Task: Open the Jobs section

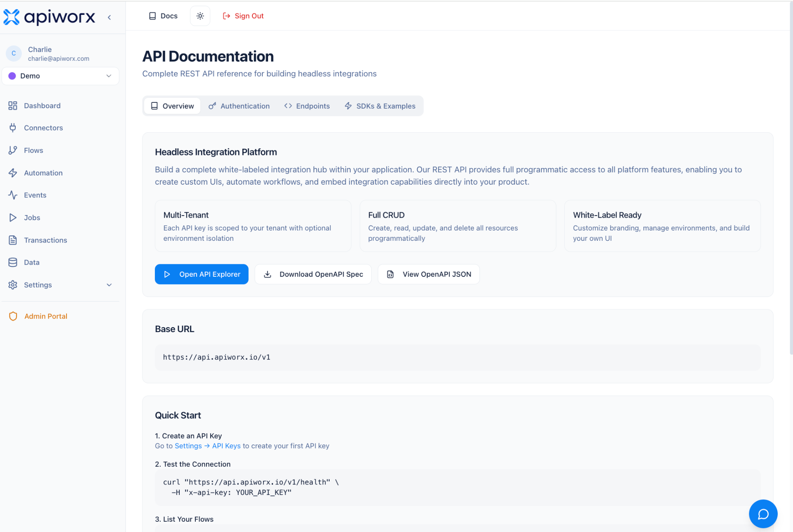Action: tap(31, 218)
